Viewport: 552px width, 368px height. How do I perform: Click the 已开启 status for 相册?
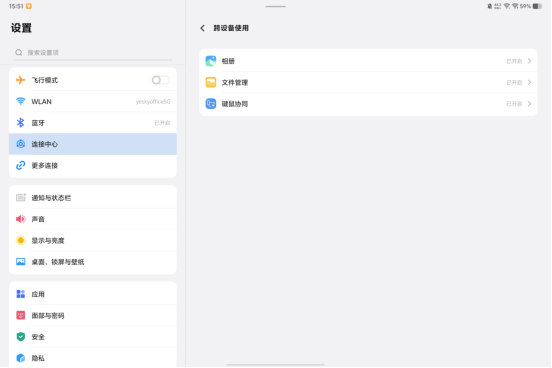point(514,61)
